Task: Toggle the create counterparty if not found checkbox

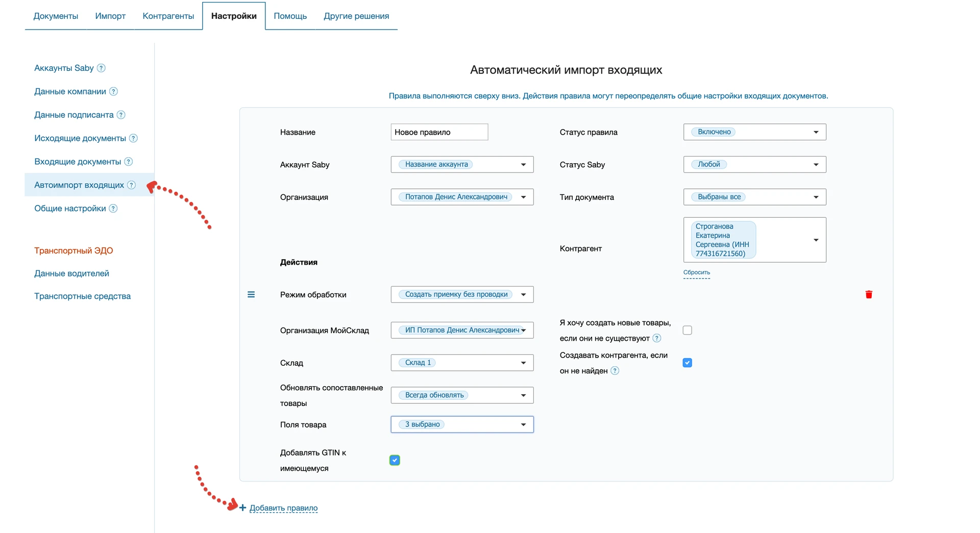Action: pyautogui.click(x=688, y=363)
